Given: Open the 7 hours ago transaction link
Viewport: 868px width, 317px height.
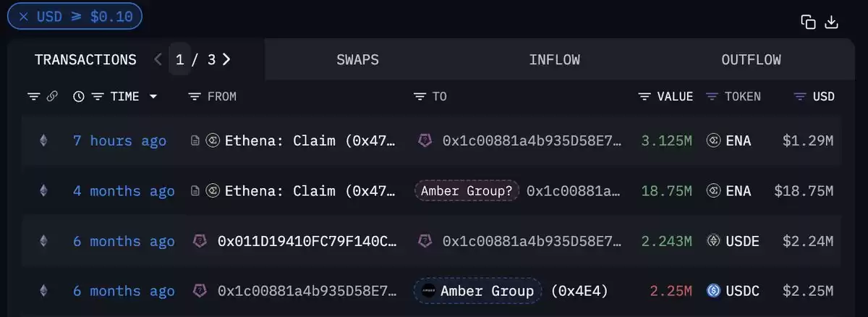Looking at the screenshot, I should [x=119, y=140].
